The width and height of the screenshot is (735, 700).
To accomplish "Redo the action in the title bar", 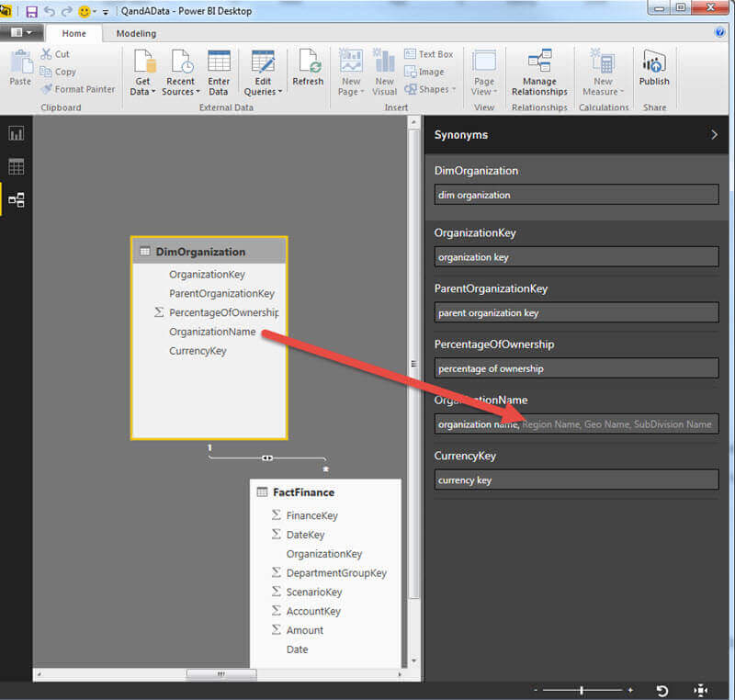I will (67, 11).
